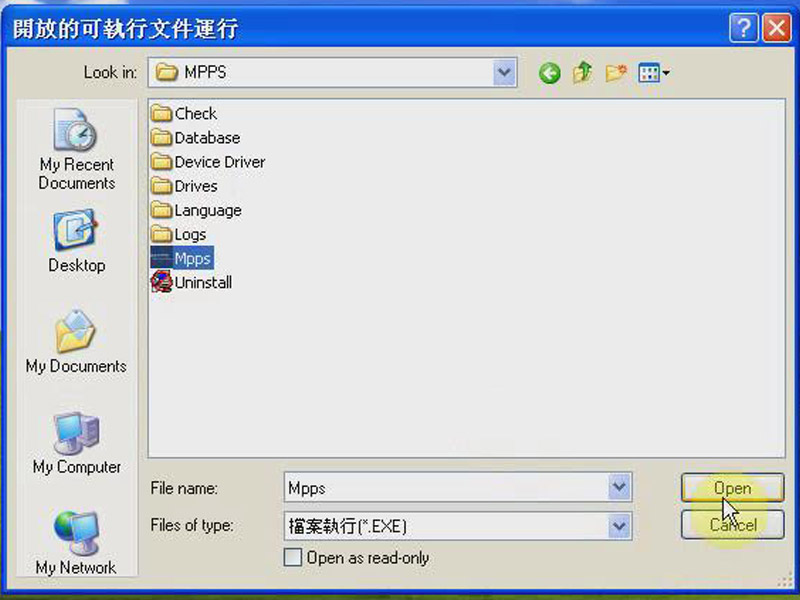The height and width of the screenshot is (600, 800).
Task: Close the dialog with the red X
Action: (x=776, y=28)
